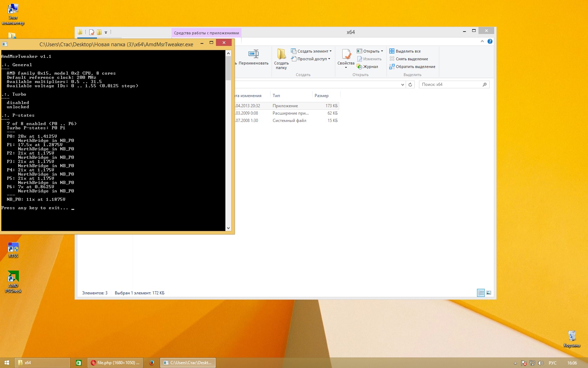Expand the Создать элемент dropdown arrow

(330, 51)
